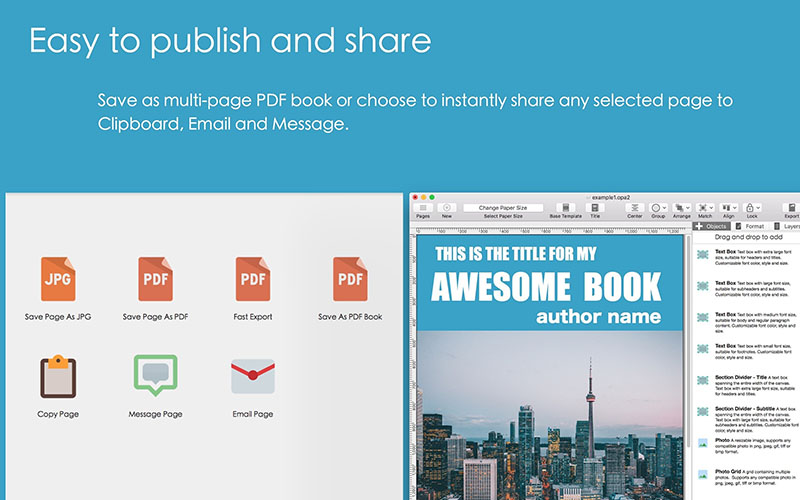Open the Base Template toolbar icon

point(565,208)
